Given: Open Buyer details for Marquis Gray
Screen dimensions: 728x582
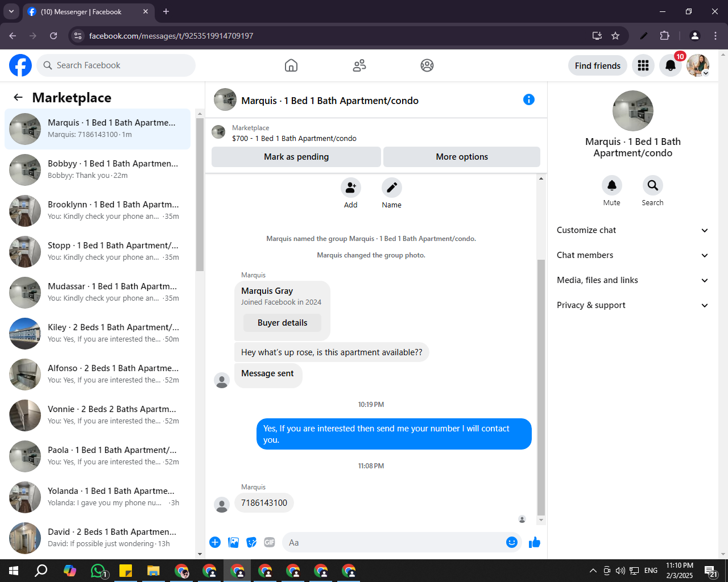Looking at the screenshot, I should 282,323.
